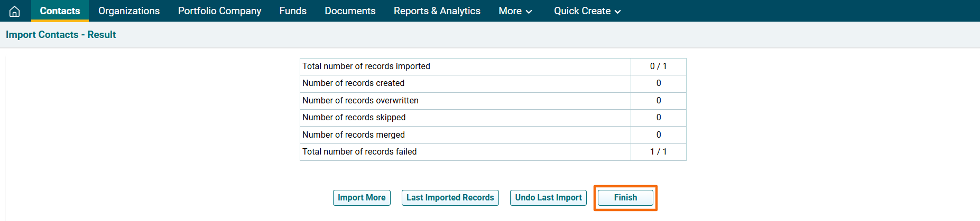Click the Import More button
Viewport: 980px width, 221px height.
[x=362, y=198]
